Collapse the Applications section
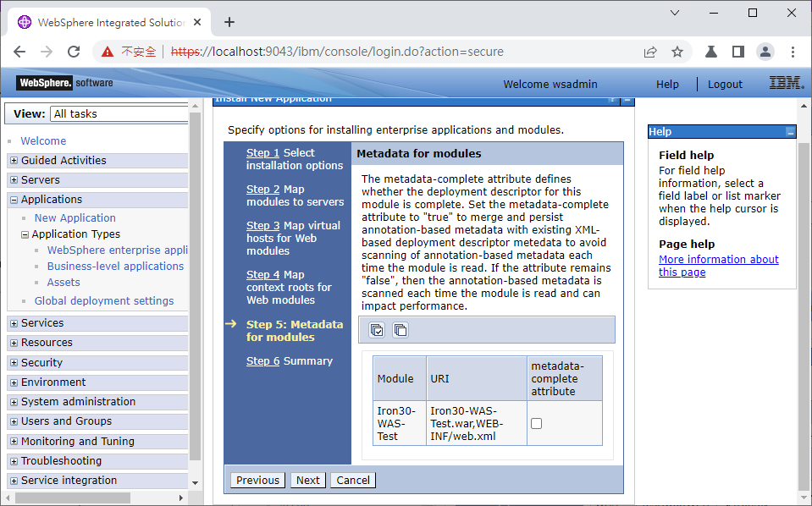This screenshot has height=506, width=812. point(14,200)
